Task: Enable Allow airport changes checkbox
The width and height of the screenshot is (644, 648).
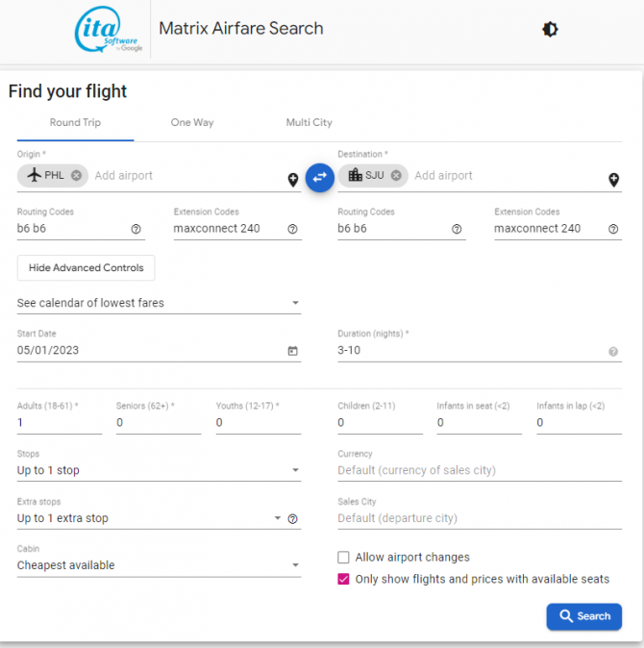Action: [x=343, y=557]
